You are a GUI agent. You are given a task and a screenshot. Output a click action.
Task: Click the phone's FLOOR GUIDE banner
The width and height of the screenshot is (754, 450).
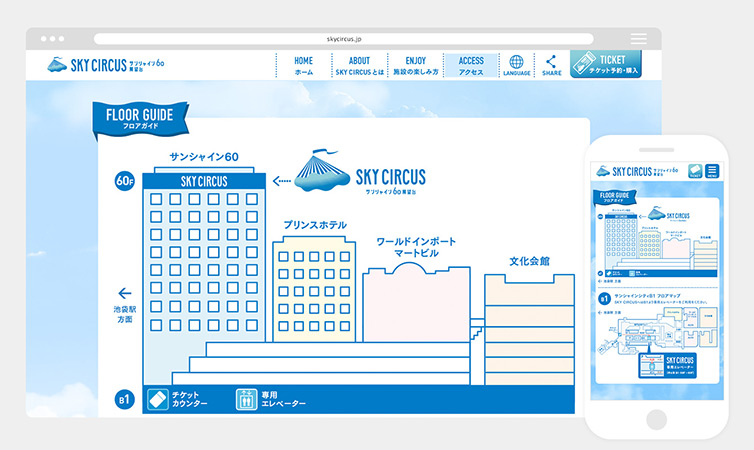coord(615,197)
